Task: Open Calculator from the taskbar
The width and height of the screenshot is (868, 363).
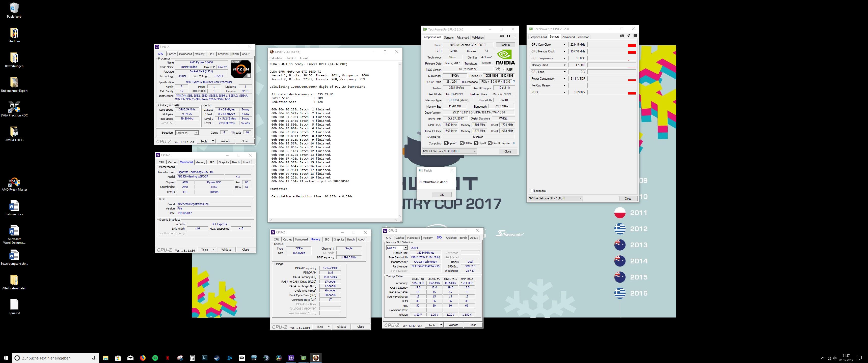Action: pos(192,358)
